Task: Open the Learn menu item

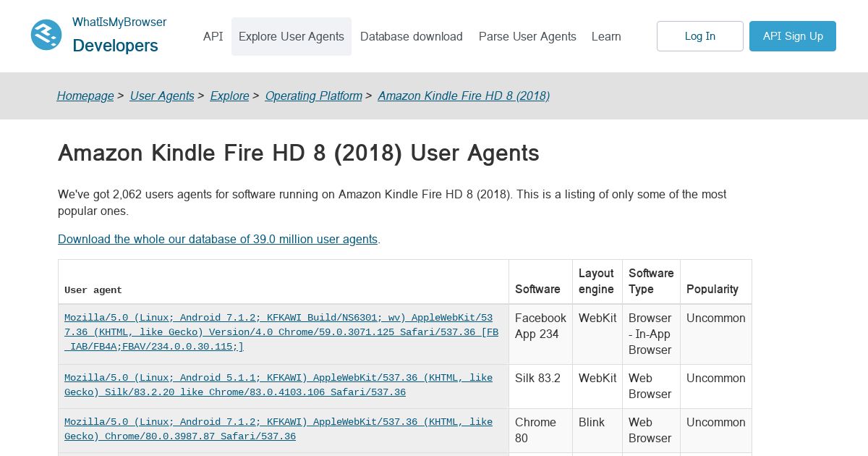Action: pos(606,36)
